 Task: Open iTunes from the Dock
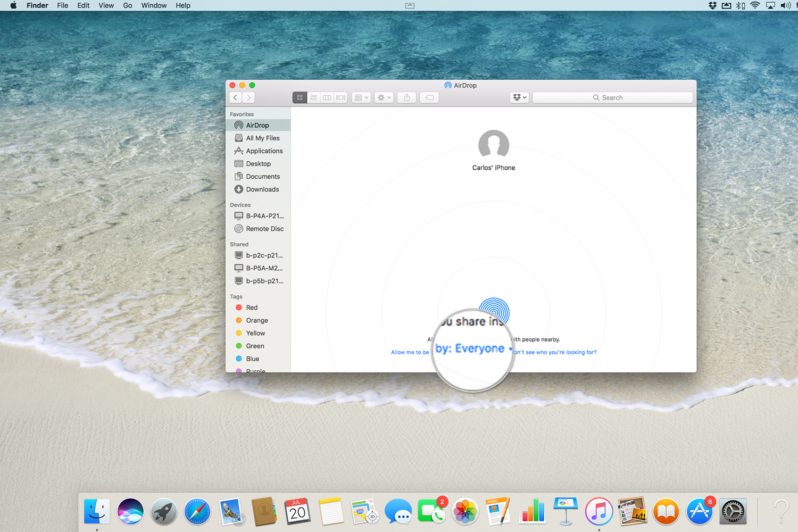point(599,512)
